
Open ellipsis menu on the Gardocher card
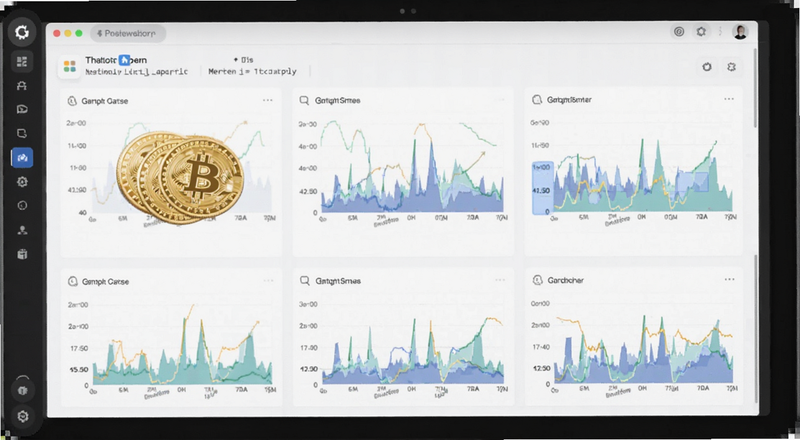tap(730, 279)
